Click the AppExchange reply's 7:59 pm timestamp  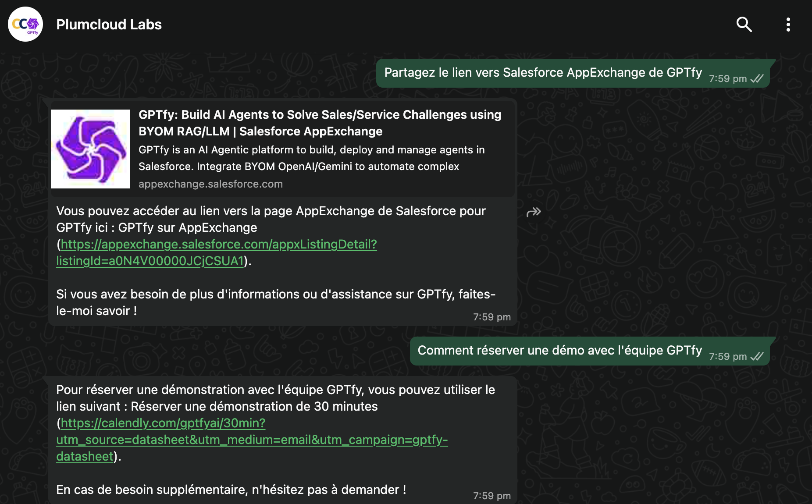[x=491, y=317]
